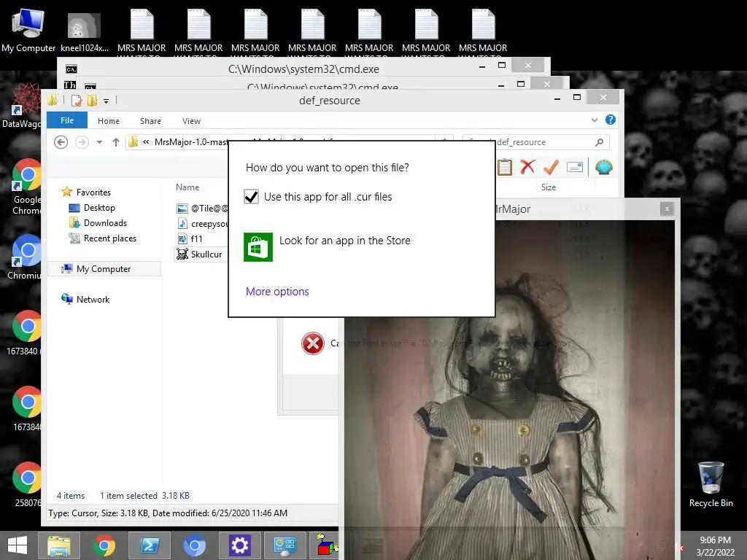Open kneel1024x desktop image file
The width and height of the screenshot is (747, 560).
[85, 31]
